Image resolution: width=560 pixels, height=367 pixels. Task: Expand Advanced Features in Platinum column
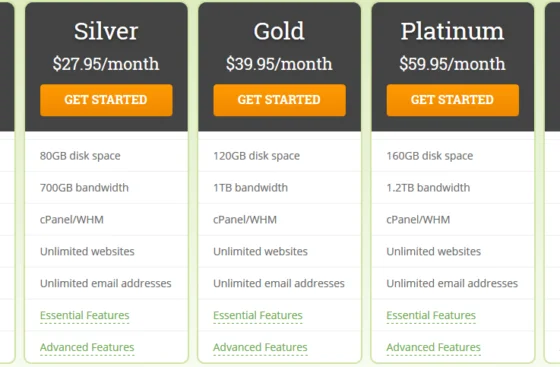pos(434,347)
